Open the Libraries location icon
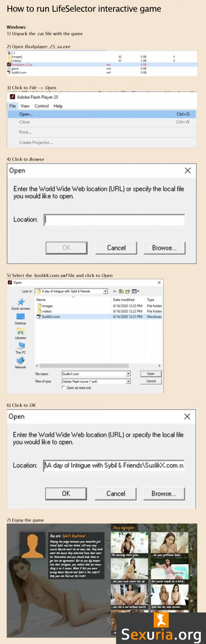The height and width of the screenshot is (644, 206). pyautogui.click(x=20, y=332)
